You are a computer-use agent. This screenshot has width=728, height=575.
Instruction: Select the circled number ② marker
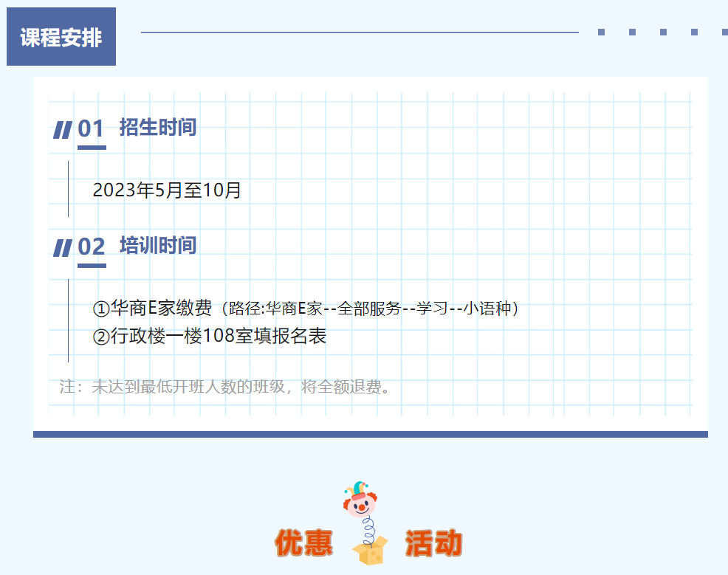click(101, 337)
